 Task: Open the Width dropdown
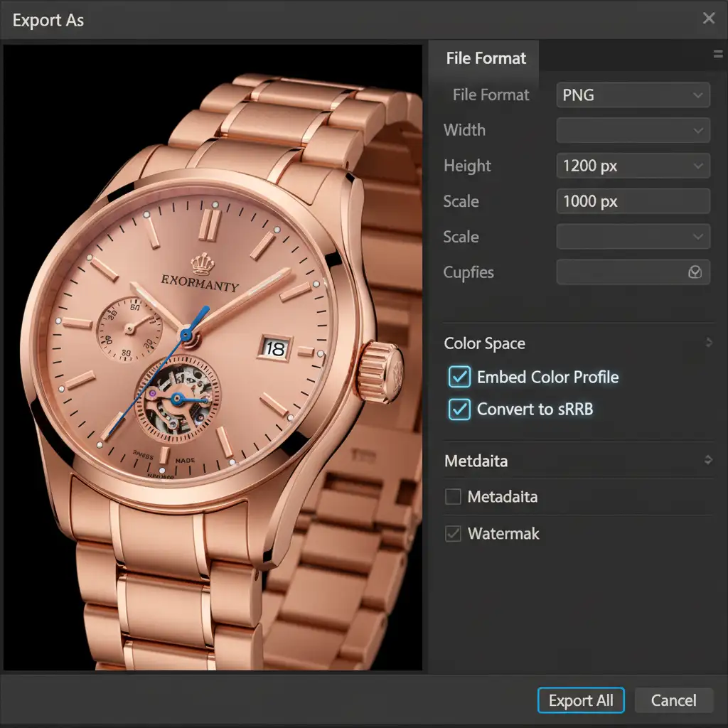(633, 131)
